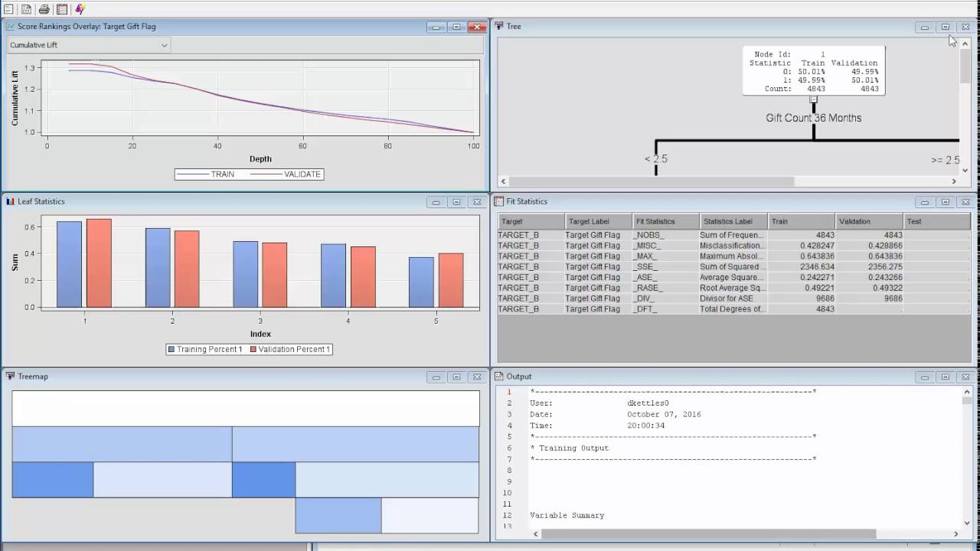This screenshot has width=980, height=551.
Task: Click the 'October 07, 2016' date in Output
Action: (664, 415)
